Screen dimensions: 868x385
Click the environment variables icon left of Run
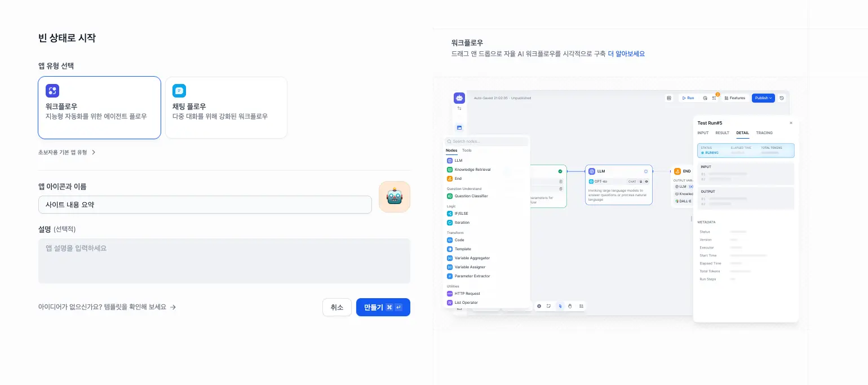click(x=669, y=98)
